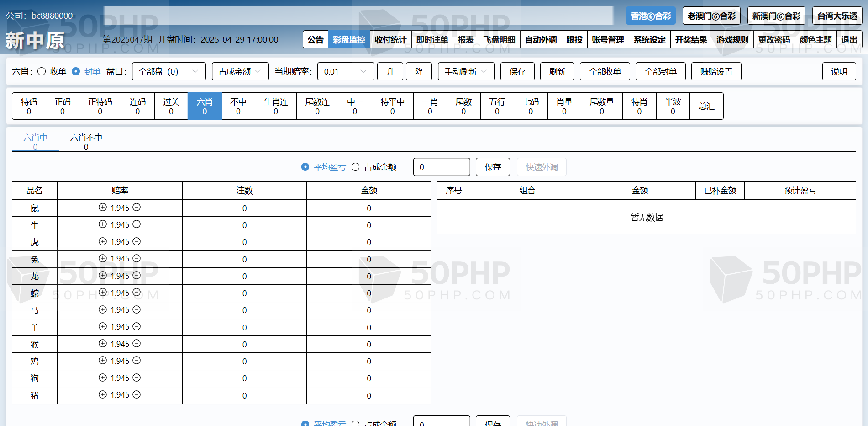This screenshot has width=868, height=426.
Task: Select the 收单 radio button
Action: coord(42,71)
